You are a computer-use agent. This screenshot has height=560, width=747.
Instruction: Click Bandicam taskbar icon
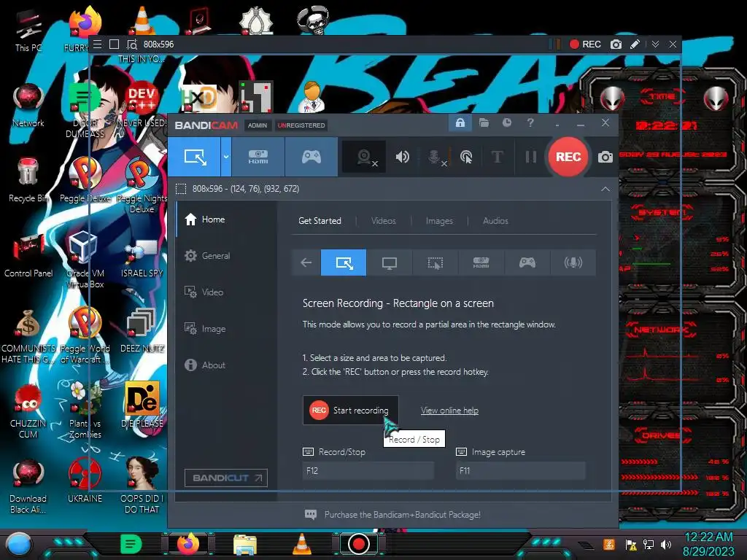[x=359, y=544]
